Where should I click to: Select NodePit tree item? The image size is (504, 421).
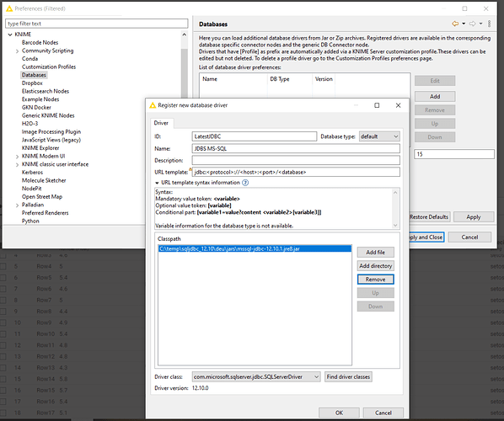[x=31, y=189]
